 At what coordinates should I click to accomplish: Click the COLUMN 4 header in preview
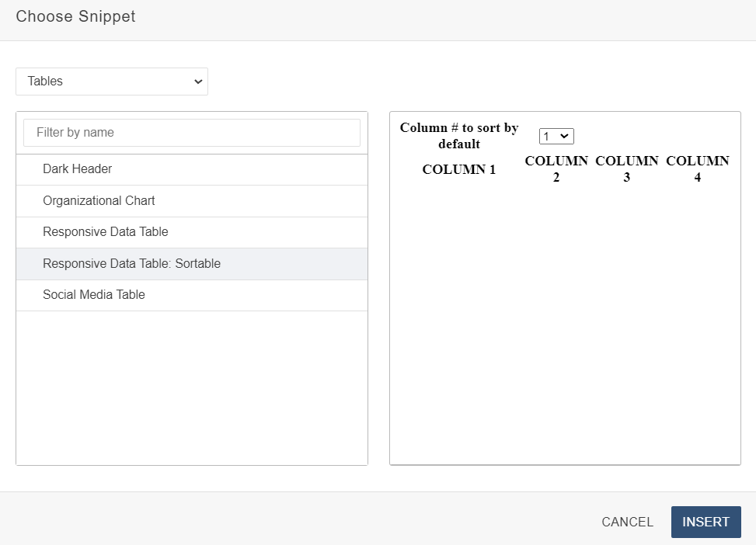[x=697, y=168]
